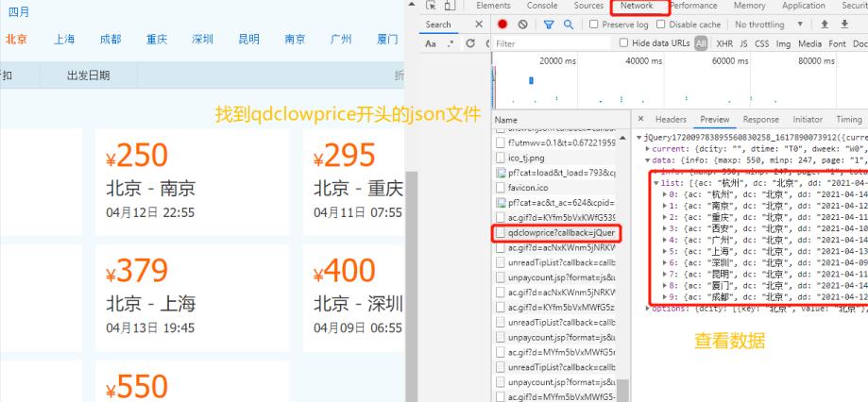Show the Response tab of request

pos(760,120)
